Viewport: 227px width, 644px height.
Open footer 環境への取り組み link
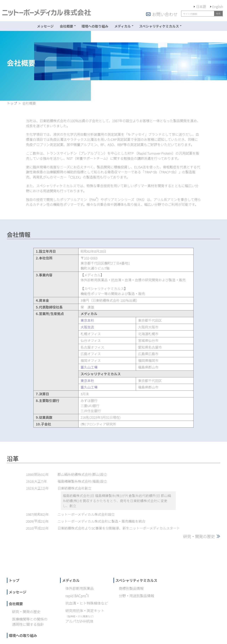point(23,636)
